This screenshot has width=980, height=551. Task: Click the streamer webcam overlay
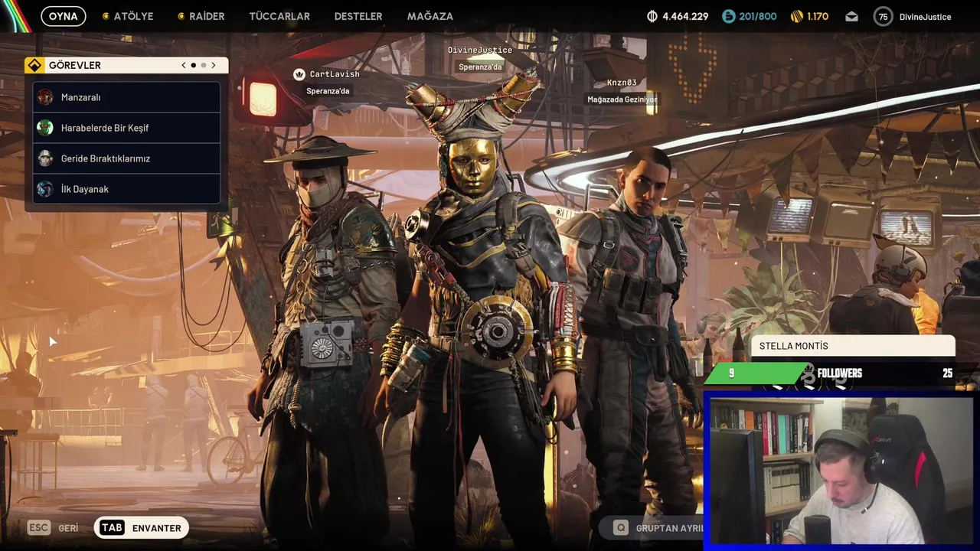coord(840,471)
